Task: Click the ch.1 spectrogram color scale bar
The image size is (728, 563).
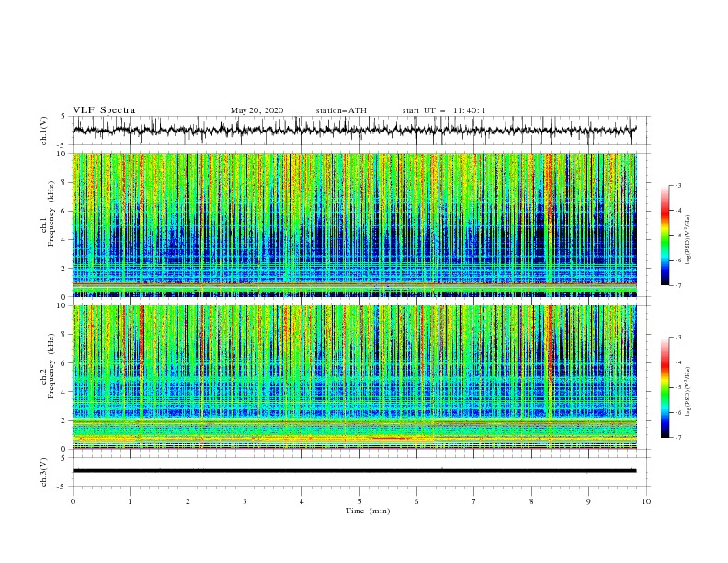Action: pyautogui.click(x=665, y=236)
